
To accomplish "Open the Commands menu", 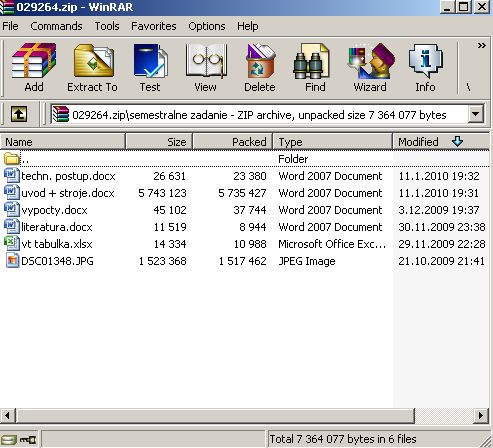I will click(x=56, y=26).
